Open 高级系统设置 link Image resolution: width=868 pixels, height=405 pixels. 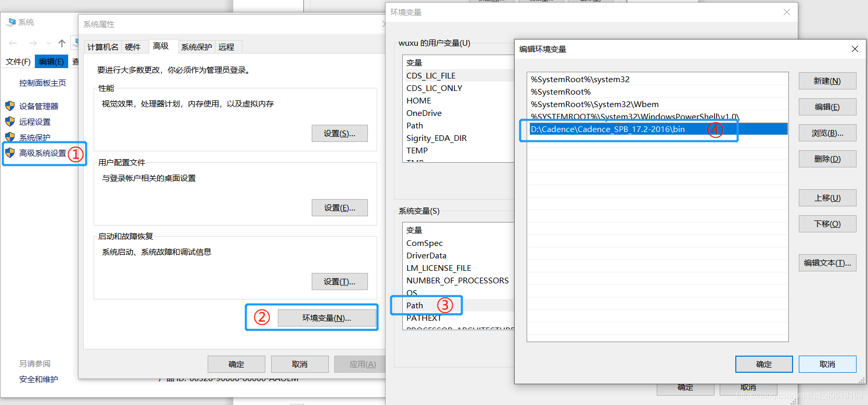pyautogui.click(x=43, y=153)
